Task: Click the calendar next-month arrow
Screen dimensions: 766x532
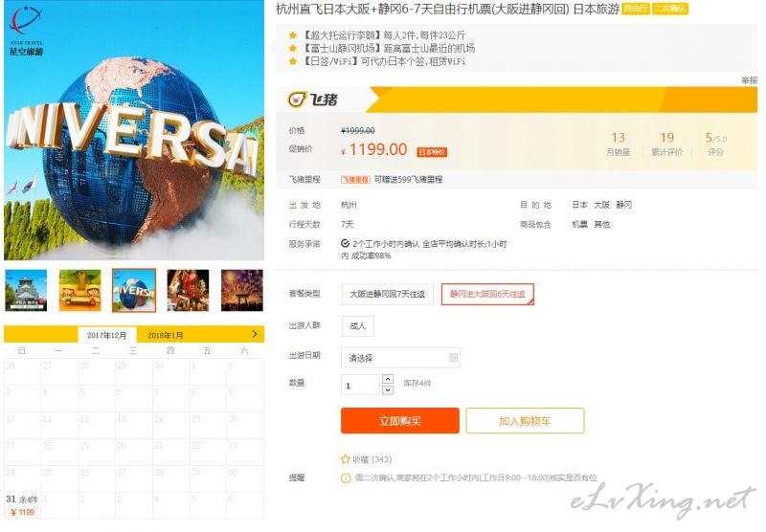Action: pos(255,334)
